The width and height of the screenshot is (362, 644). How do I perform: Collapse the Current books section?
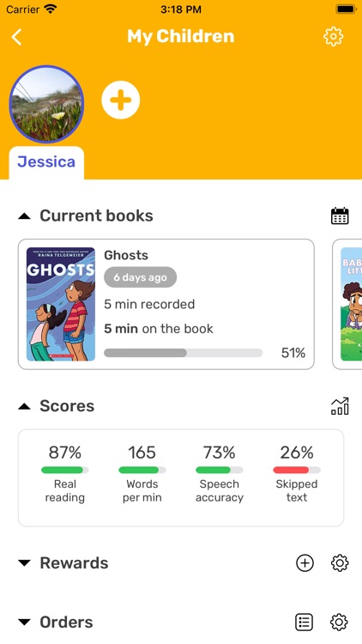point(24,216)
